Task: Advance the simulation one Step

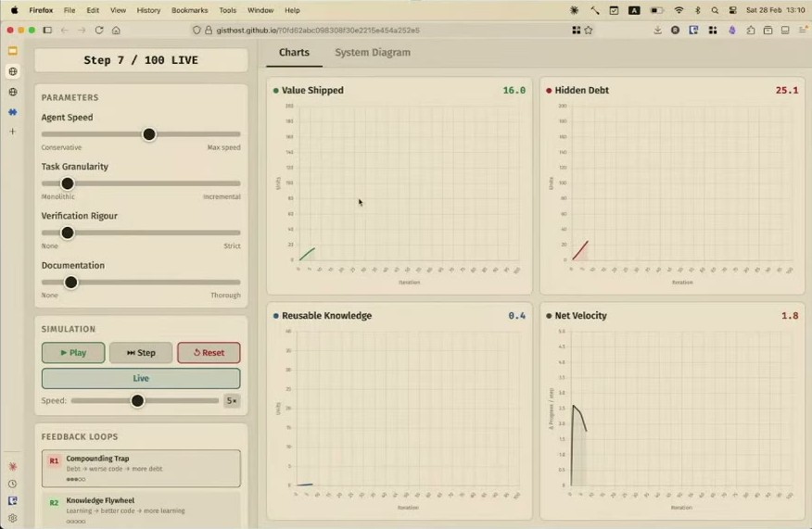Action: click(141, 352)
